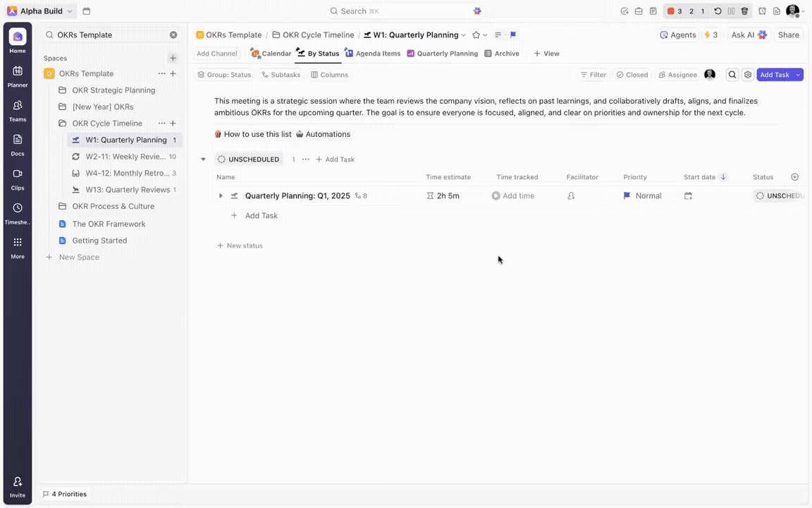Image resolution: width=812 pixels, height=508 pixels.
Task: Click the search magnifier in the toolbar
Action: pos(732,75)
